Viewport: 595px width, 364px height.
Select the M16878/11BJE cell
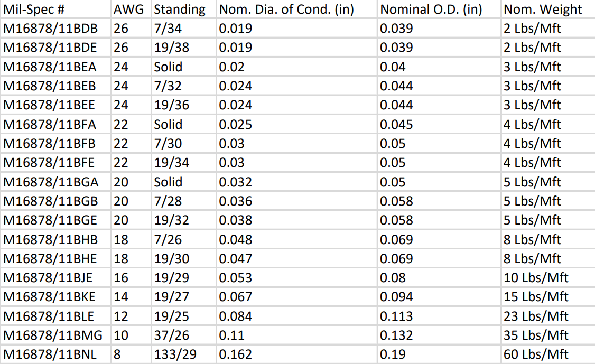[55, 277]
